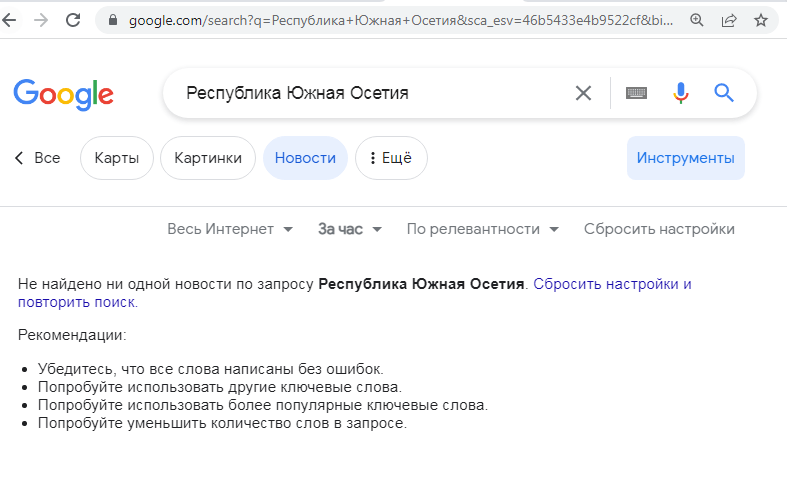Click the Инструменты button
Viewport: 787px width, 491px height.
[x=685, y=158]
